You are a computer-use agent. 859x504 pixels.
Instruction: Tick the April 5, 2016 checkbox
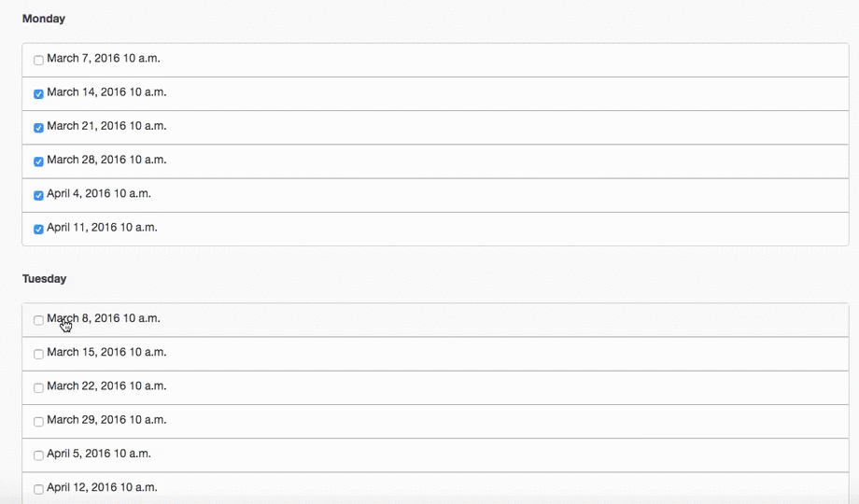coord(38,455)
